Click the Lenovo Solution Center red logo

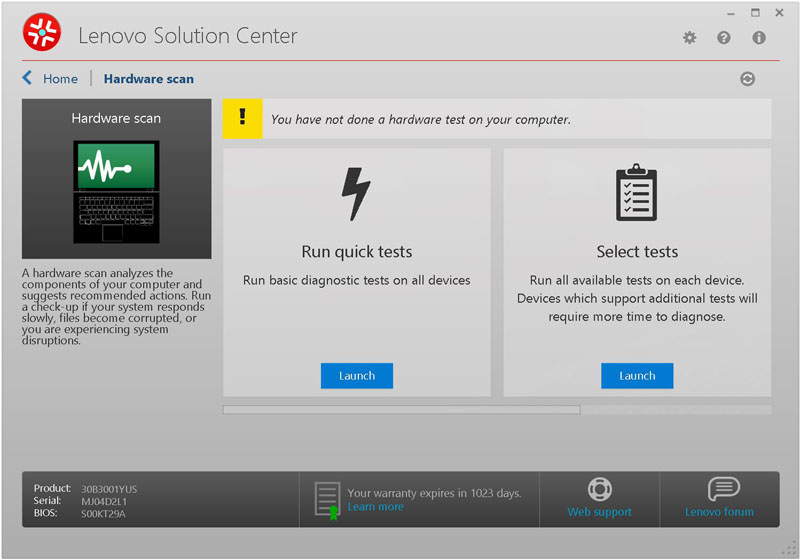(x=42, y=32)
